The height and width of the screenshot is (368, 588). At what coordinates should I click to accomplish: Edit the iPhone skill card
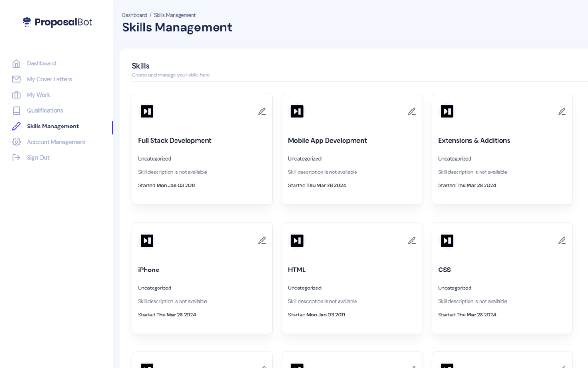tap(262, 241)
